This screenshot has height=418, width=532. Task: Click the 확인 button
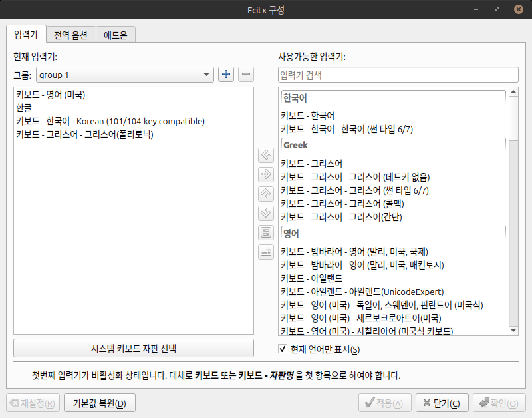pos(499,403)
